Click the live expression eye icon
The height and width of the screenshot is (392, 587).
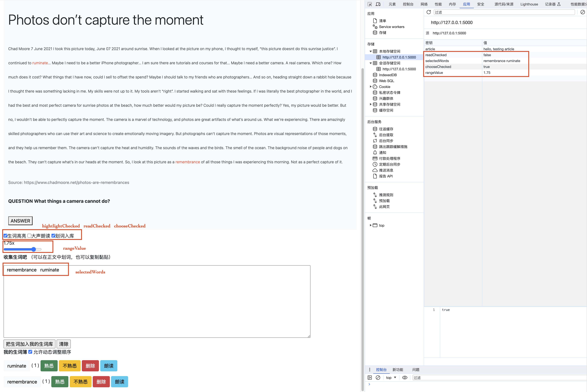pos(405,378)
